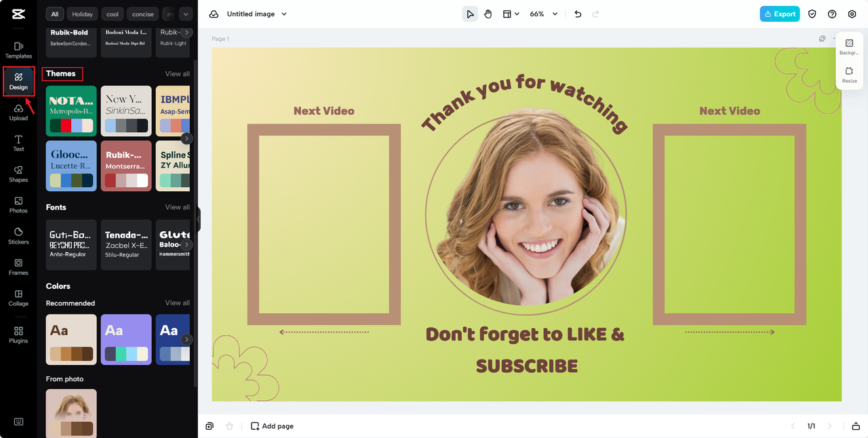Select the All filter tag
The height and width of the screenshot is (438, 868).
55,14
